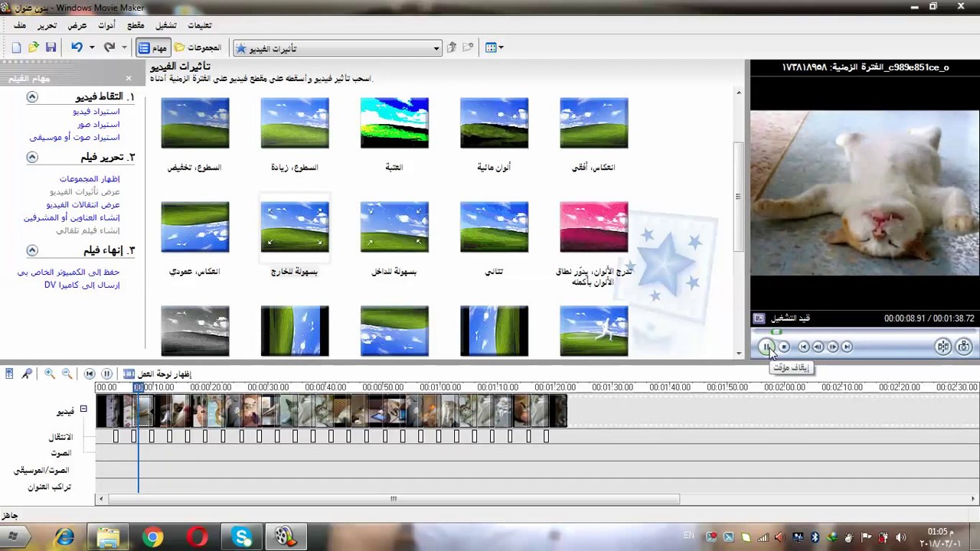Collapse the Video track (فيديو) on the timeline

pos(83,409)
